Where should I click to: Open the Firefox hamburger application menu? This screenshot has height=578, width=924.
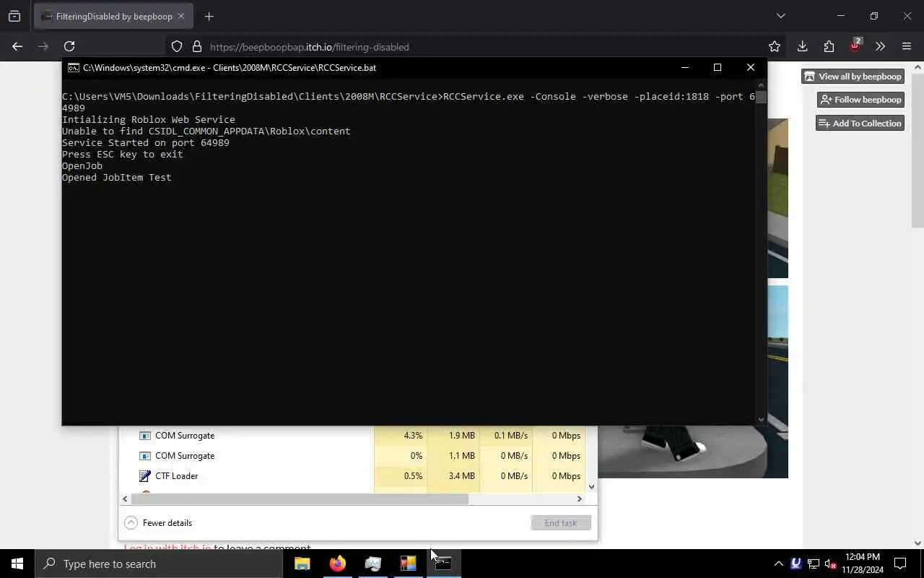pos(907,46)
